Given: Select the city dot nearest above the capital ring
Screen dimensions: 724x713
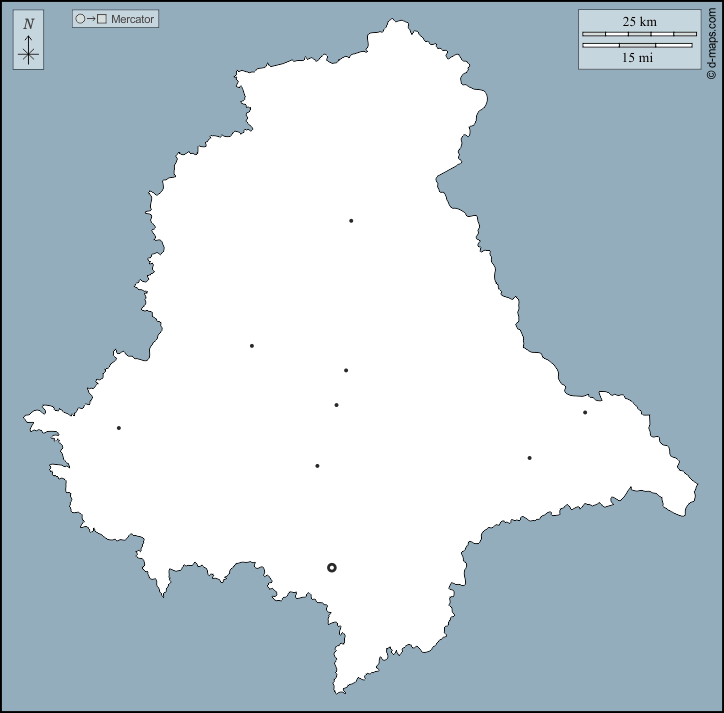Looking at the screenshot, I should click(x=317, y=466).
